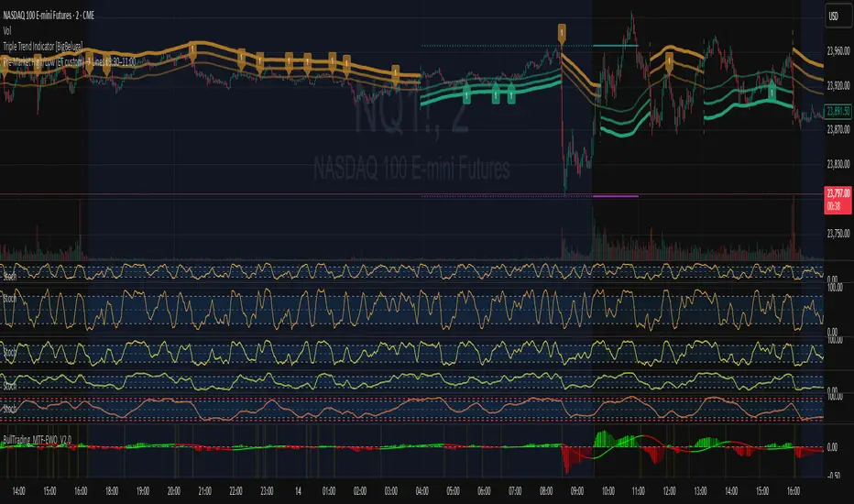Click the NASDAQ 100 E-mini Futures symbol title

(49, 16)
